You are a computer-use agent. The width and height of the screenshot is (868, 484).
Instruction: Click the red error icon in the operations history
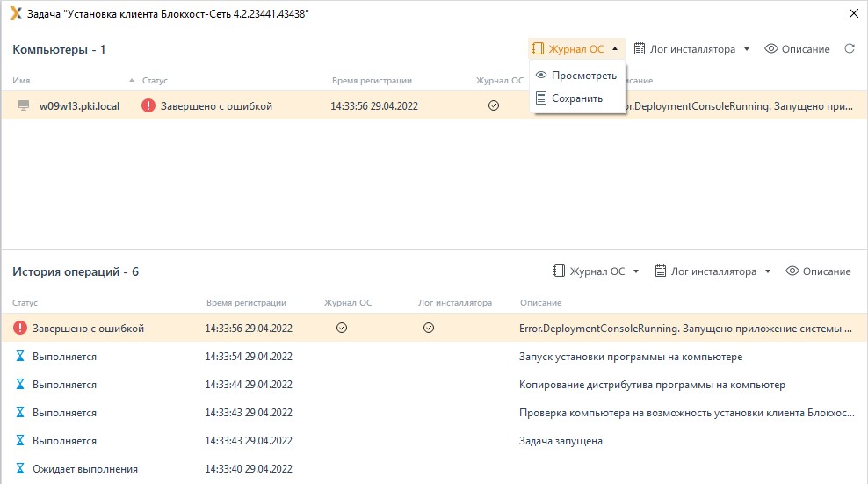(x=20, y=328)
